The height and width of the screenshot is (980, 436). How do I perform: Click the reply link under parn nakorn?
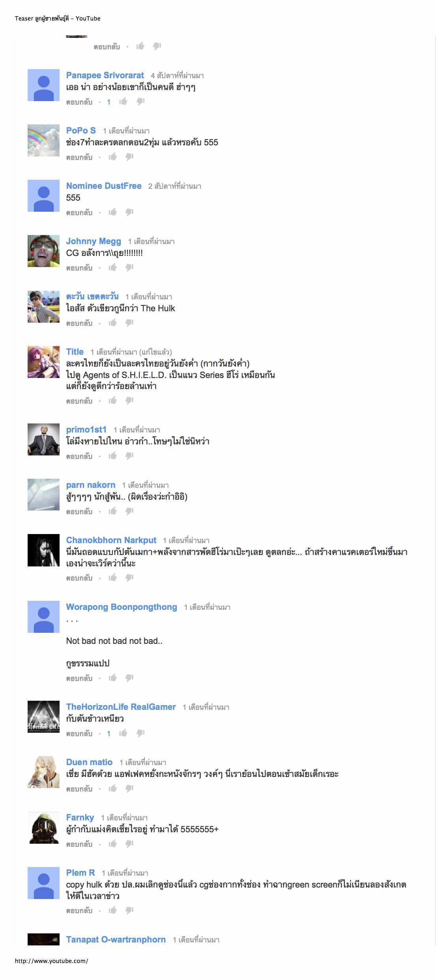coord(79,512)
